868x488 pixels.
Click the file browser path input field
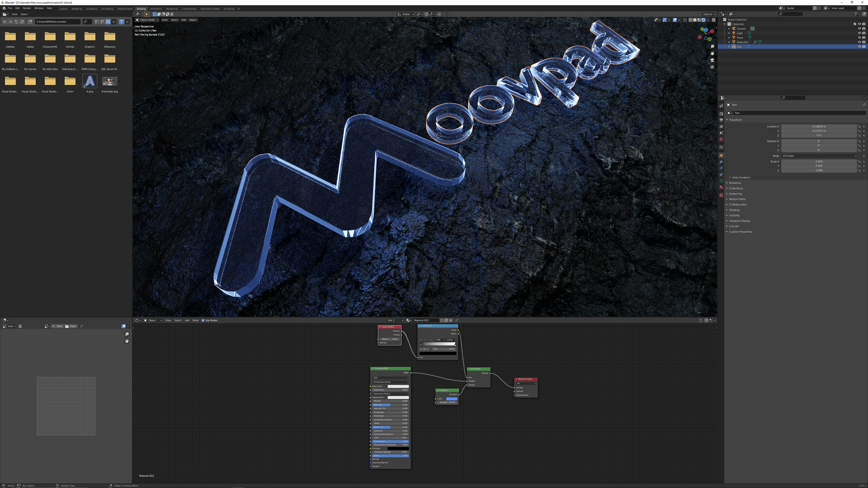58,21
